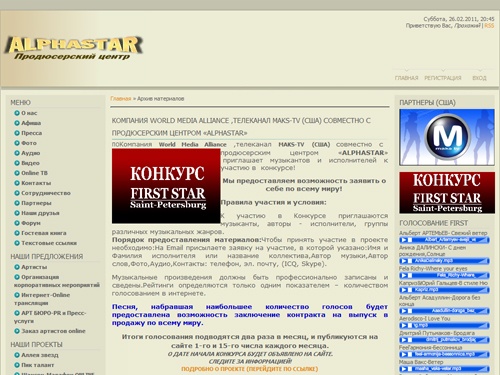Open Заказ артистов online link

(53, 331)
